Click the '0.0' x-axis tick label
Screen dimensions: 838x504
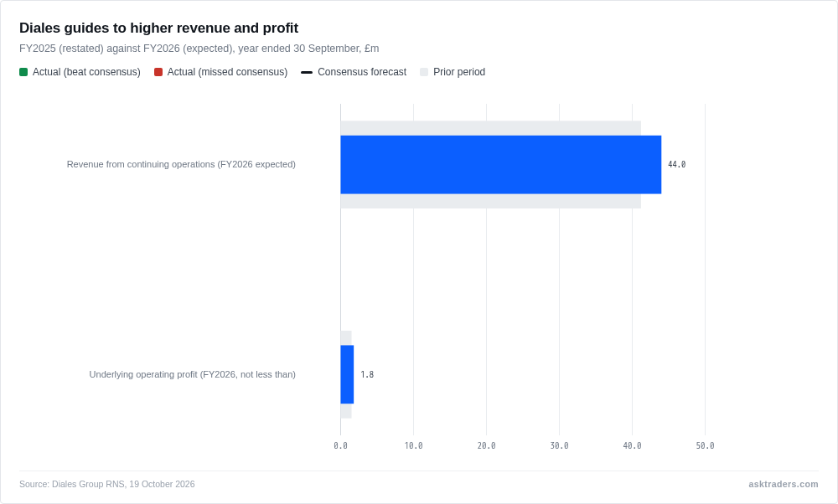(340, 445)
